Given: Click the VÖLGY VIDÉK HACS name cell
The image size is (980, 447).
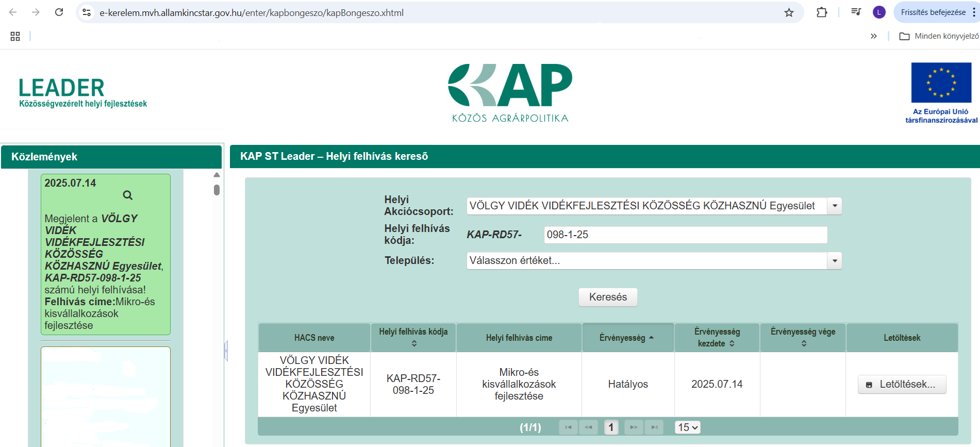Looking at the screenshot, I should pos(314,384).
